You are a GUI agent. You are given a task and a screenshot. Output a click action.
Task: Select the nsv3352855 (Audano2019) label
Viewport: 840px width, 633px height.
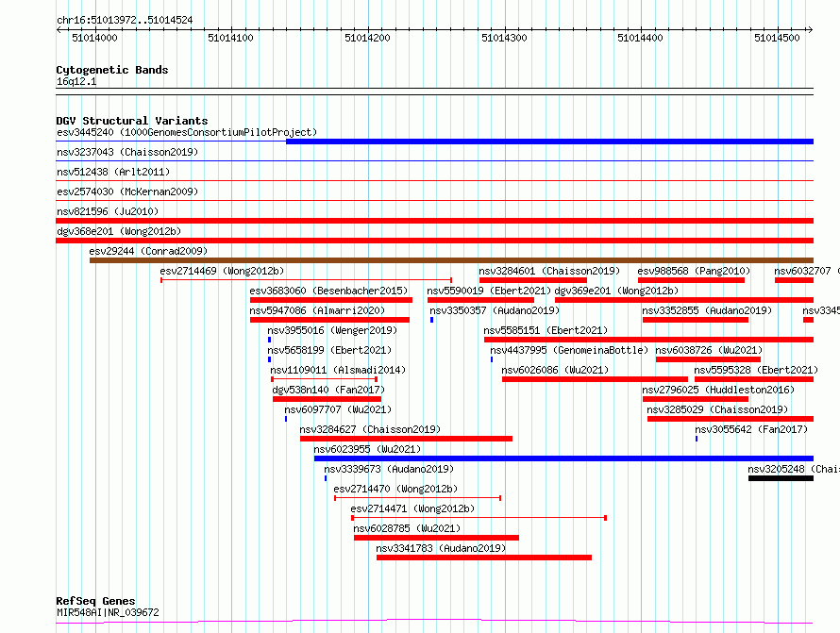click(707, 310)
